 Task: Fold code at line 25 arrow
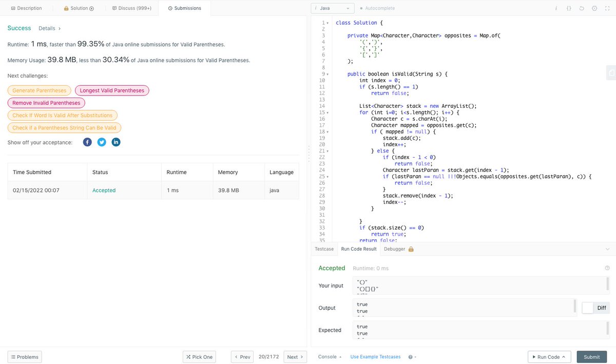pyautogui.click(x=328, y=177)
